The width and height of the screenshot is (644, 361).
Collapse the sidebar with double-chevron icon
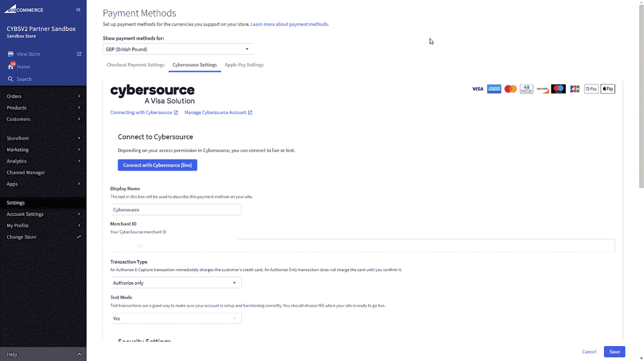click(x=78, y=10)
